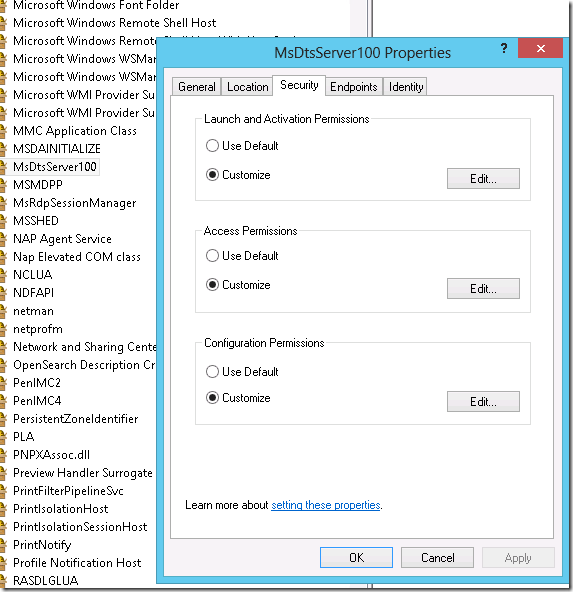Open the Identity tab

pos(405,87)
